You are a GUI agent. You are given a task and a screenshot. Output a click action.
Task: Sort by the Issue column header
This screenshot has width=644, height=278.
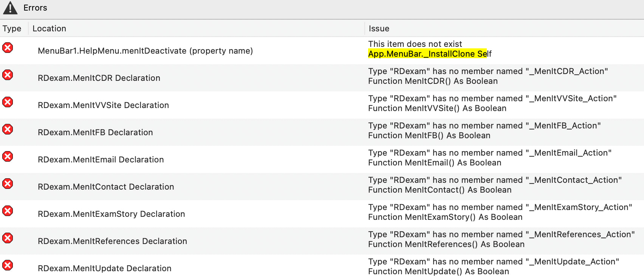pyautogui.click(x=379, y=29)
